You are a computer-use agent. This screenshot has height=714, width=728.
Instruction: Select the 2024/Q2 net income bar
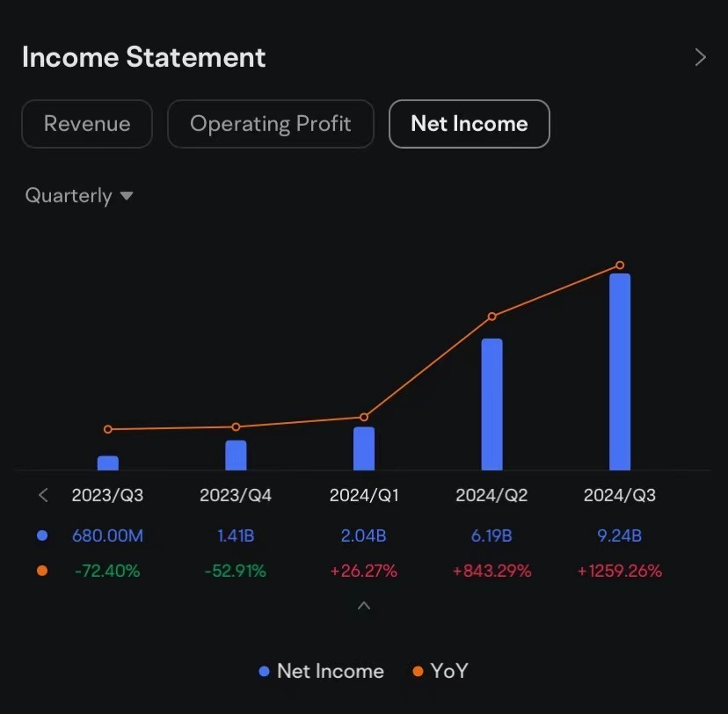point(491,404)
